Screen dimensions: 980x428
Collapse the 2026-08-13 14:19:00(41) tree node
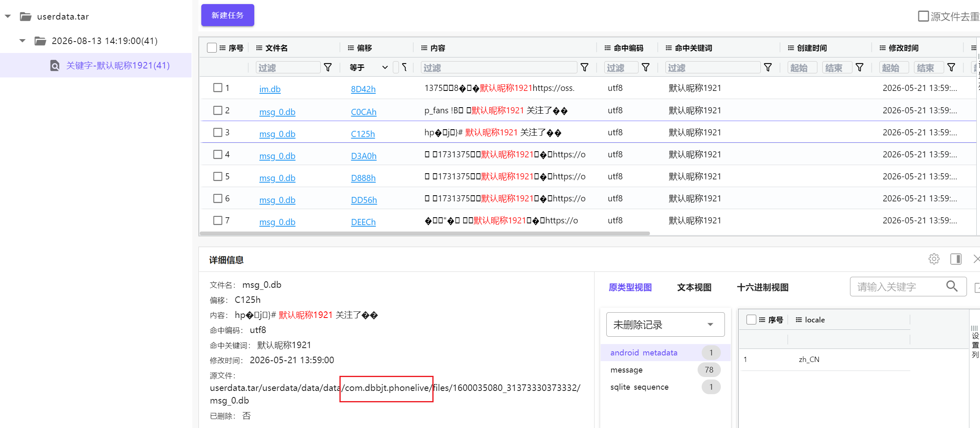[22, 41]
